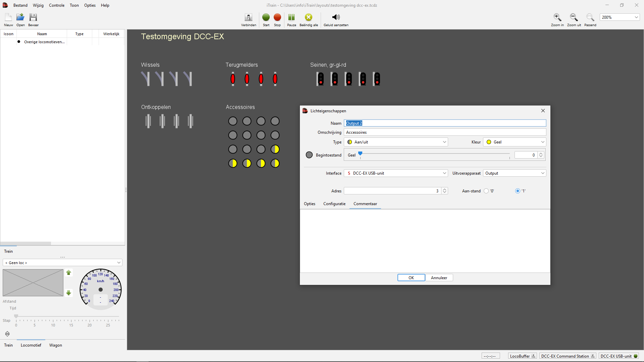The height and width of the screenshot is (362, 644).
Task: Click the Bewaar save icon
Action: [x=33, y=17]
